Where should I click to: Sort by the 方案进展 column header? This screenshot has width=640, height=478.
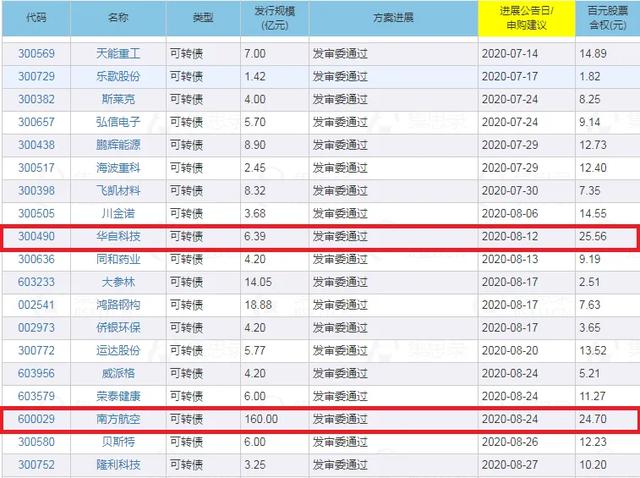(393, 18)
